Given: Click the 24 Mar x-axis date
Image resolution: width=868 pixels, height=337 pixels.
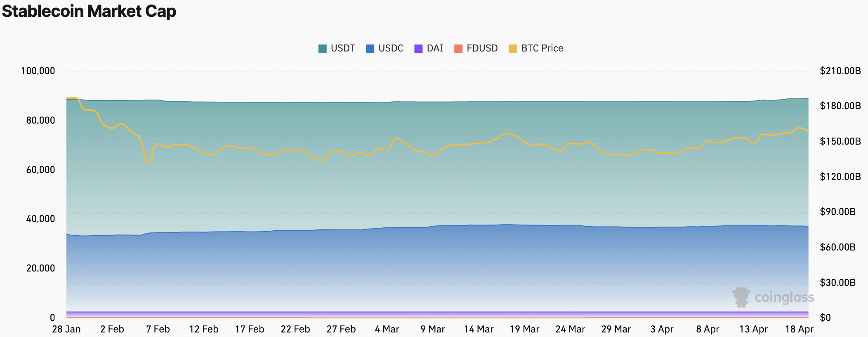Looking at the screenshot, I should (x=570, y=329).
